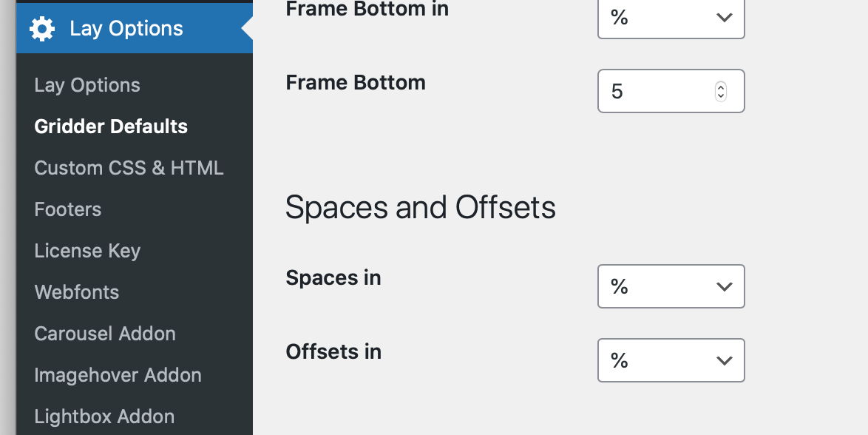
Task: Go to Gridder Defaults page
Action: point(111,127)
